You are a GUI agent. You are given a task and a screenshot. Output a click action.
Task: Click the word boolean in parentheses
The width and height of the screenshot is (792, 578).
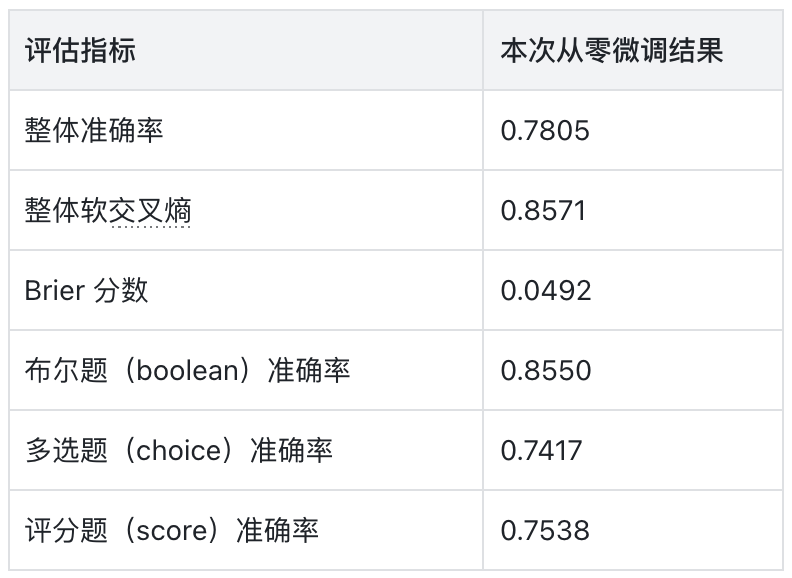(188, 370)
